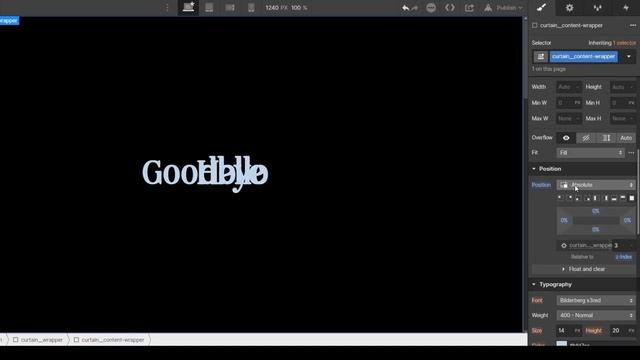Click the Height size input field
The image size is (640, 360).
(x=623, y=87)
